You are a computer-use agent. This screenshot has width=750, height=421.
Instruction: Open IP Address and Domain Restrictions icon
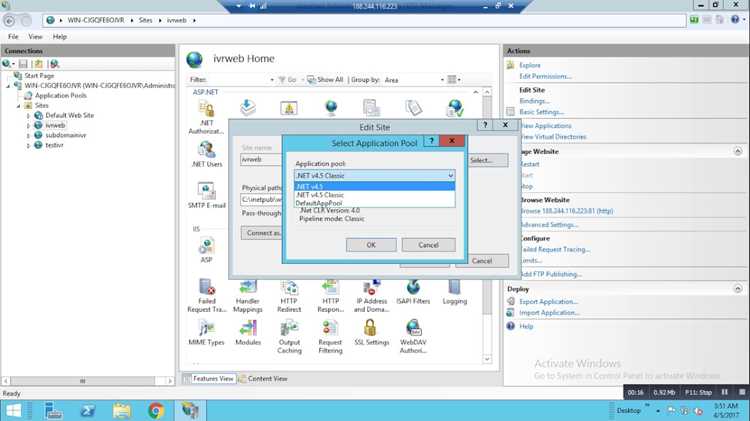[x=372, y=295]
